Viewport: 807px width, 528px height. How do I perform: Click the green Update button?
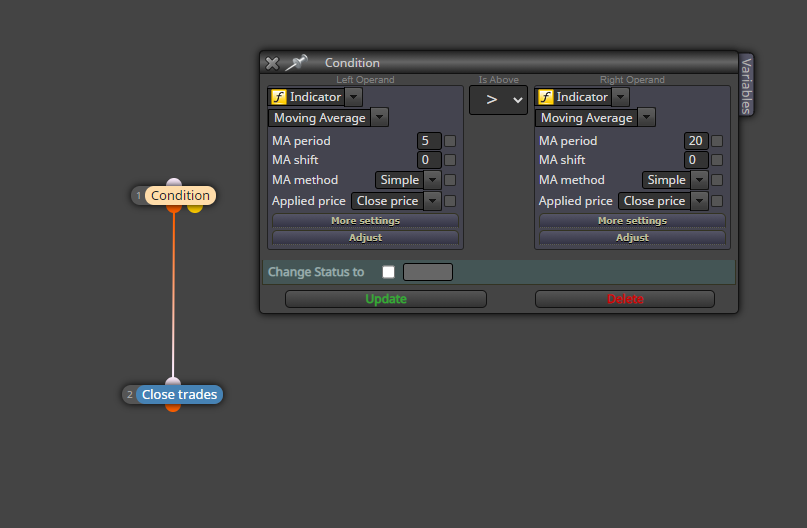coord(386,299)
